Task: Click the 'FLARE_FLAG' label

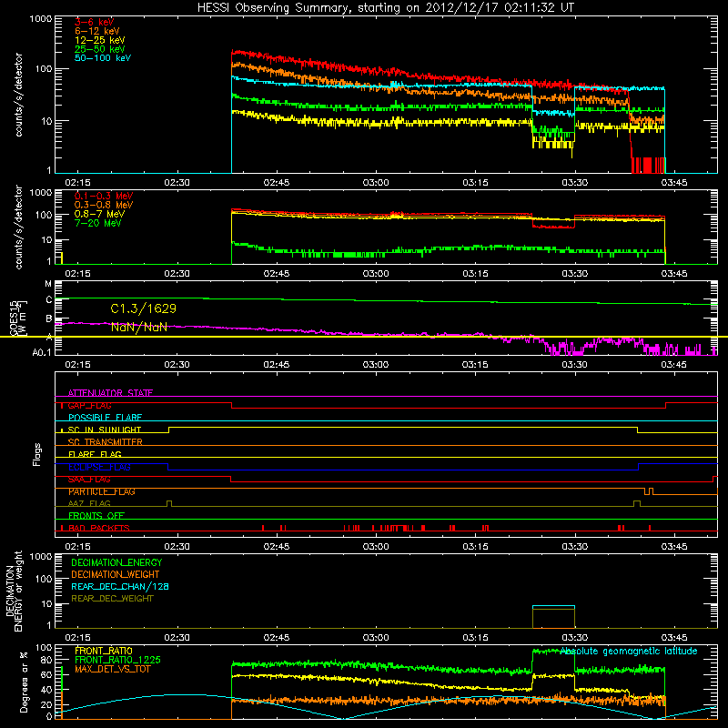Action: [x=95, y=454]
